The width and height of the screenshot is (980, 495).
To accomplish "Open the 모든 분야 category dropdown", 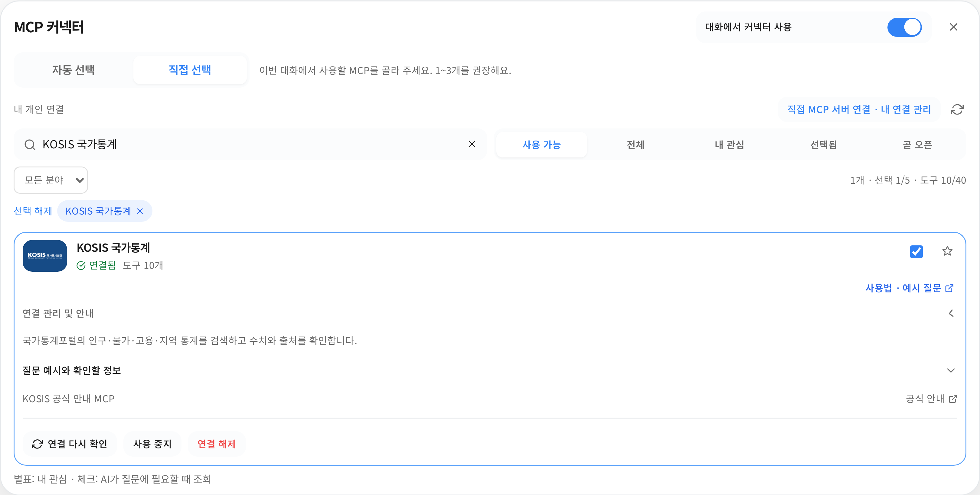I will (51, 180).
